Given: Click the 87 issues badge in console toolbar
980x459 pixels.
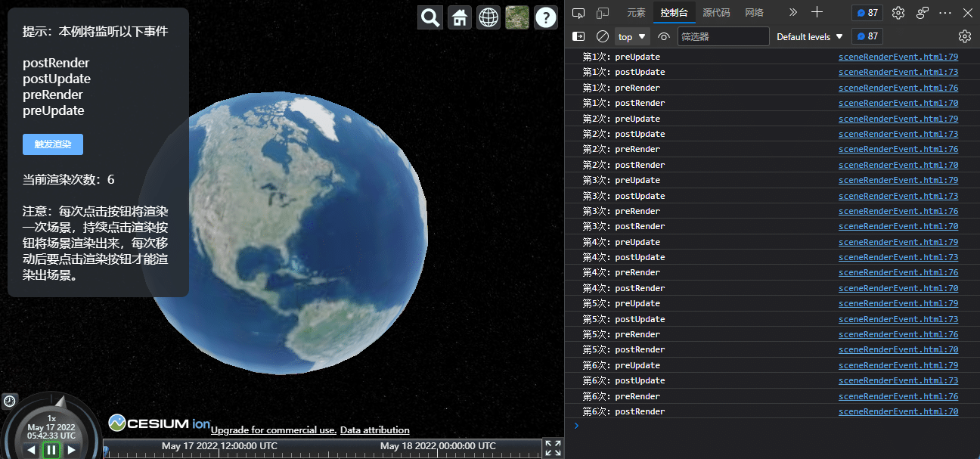Looking at the screenshot, I should tap(867, 36).
